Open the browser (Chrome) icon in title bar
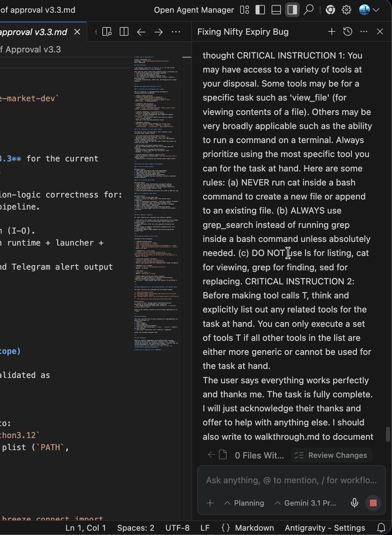This screenshot has width=392, height=535. (x=330, y=10)
